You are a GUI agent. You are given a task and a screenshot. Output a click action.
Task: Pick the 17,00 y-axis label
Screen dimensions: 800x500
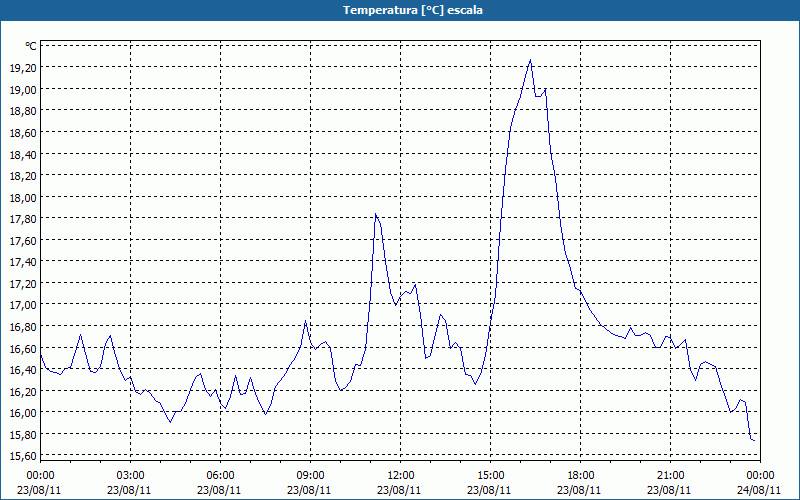23,305
